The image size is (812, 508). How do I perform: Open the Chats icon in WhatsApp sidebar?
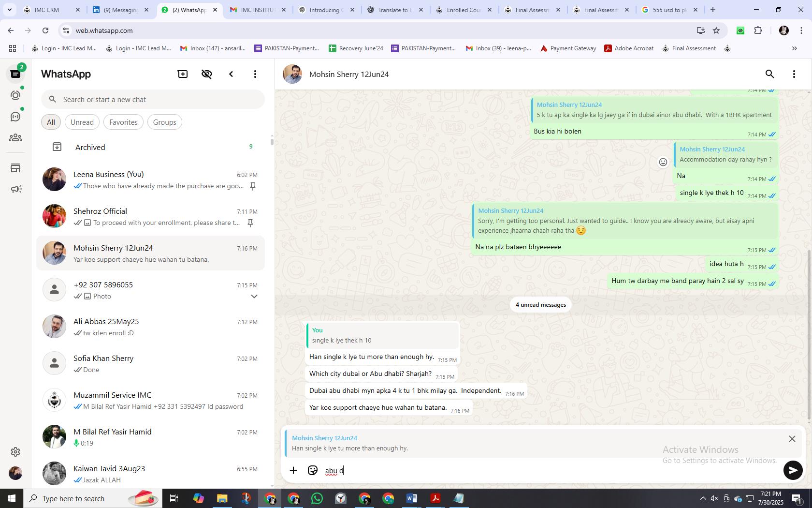pyautogui.click(x=15, y=74)
